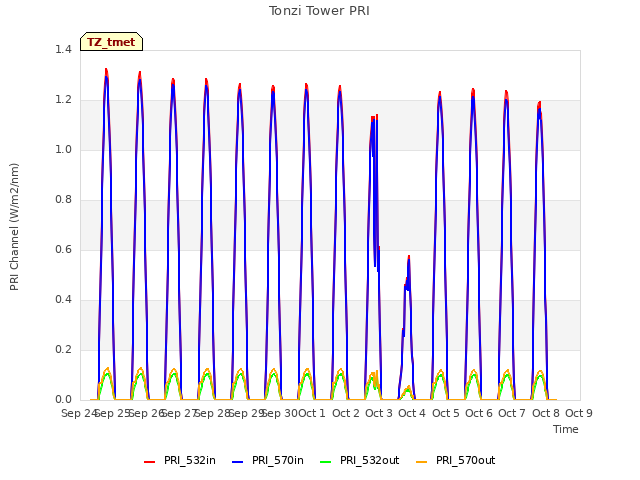The width and height of the screenshot is (640, 480).
Task: Click the TZ_tmet label badge
Action: click(x=111, y=42)
